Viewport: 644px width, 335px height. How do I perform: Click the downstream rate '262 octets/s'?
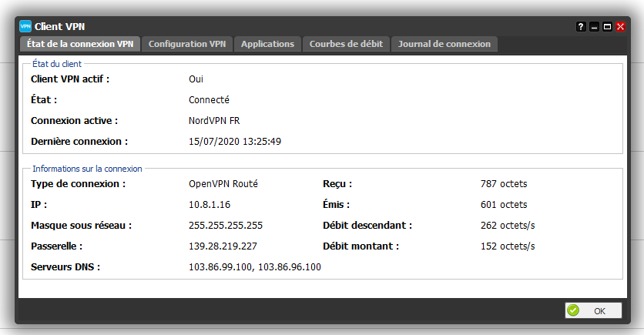click(508, 226)
